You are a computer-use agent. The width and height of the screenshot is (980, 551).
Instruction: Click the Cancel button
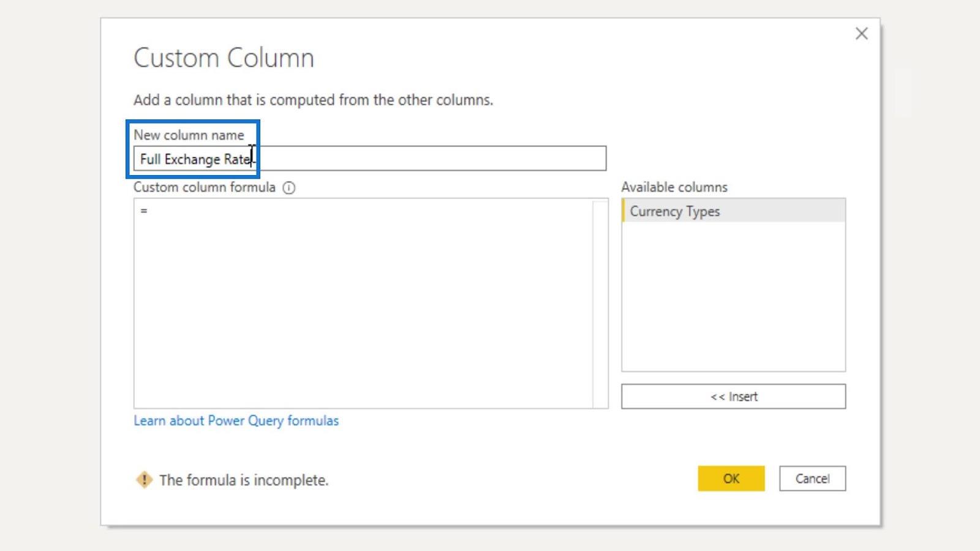(x=813, y=479)
